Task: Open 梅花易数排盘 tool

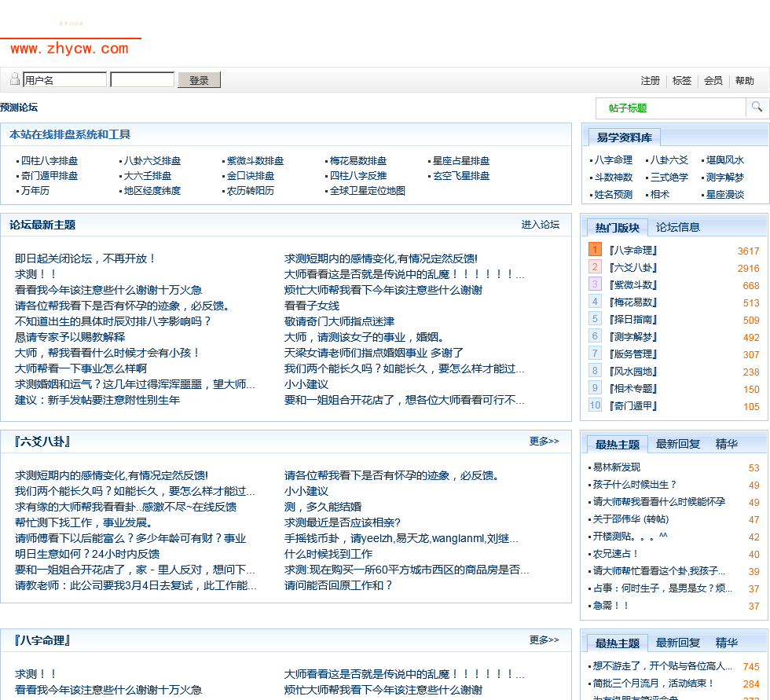Action: (x=358, y=161)
